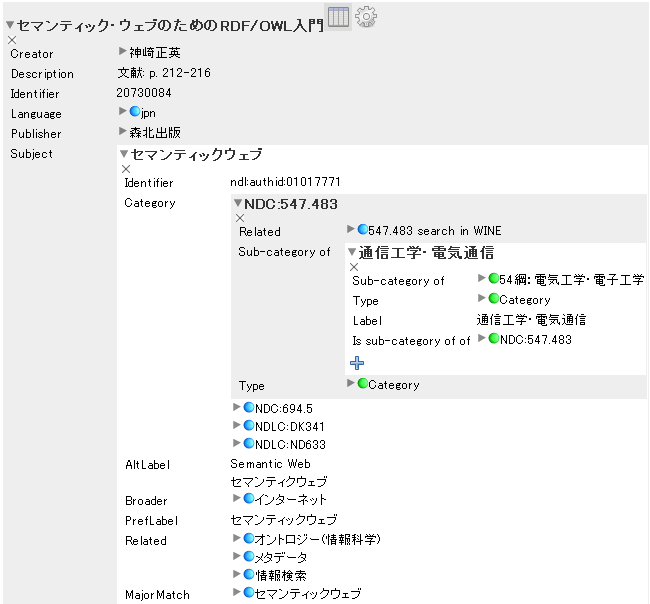Expand the Creator 神崎正英 triangle
This screenshot has height=604, width=650.
pyautogui.click(x=122, y=51)
